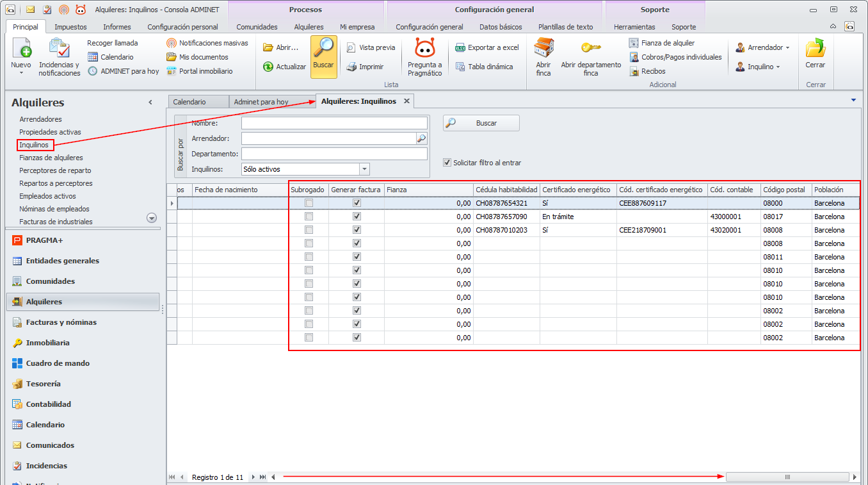Image resolution: width=868 pixels, height=485 pixels.
Task: Click the Buscar magnifier icon in ribbon
Action: pos(323,50)
